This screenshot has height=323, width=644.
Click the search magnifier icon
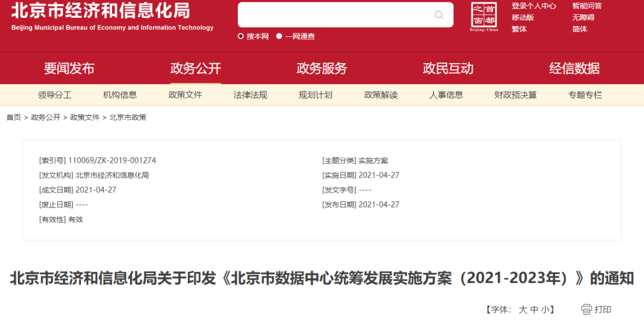coord(439,15)
